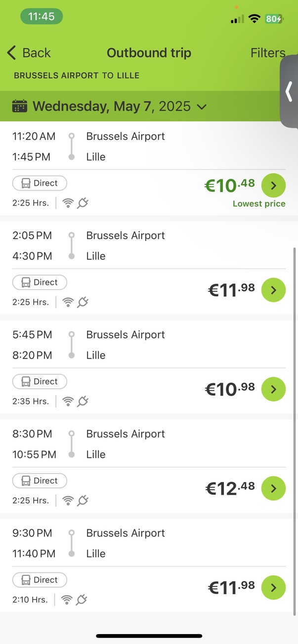The width and height of the screenshot is (298, 644).
Task: Tap the €12.48 fare price
Action: (230, 488)
